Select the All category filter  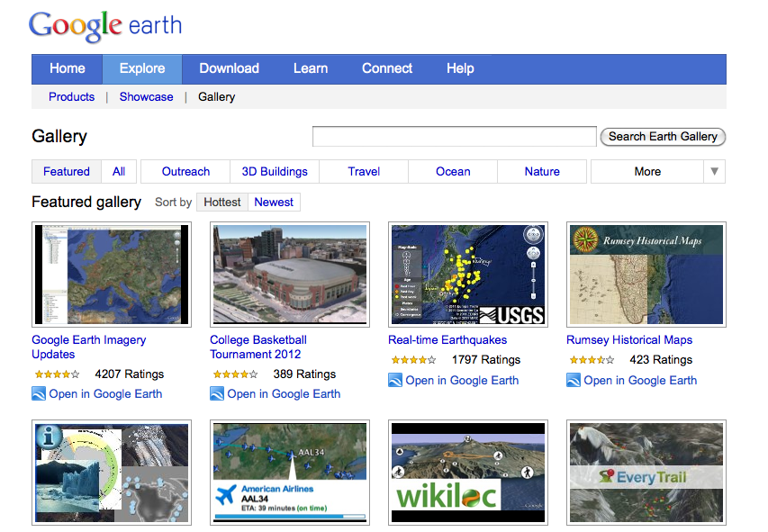point(119,171)
